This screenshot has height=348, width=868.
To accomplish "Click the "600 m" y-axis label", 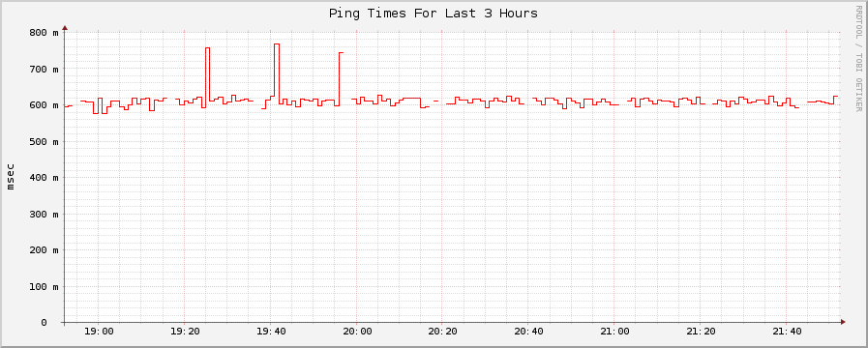I will [44, 105].
